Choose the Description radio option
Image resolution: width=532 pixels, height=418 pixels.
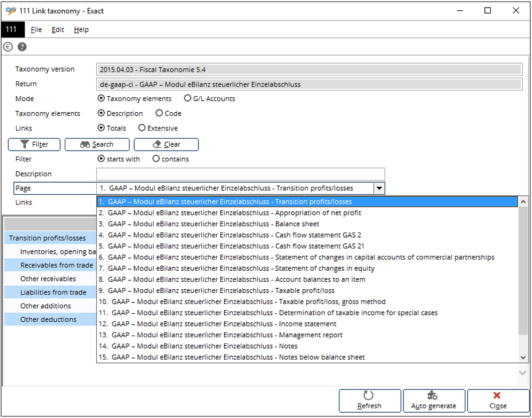tap(101, 113)
